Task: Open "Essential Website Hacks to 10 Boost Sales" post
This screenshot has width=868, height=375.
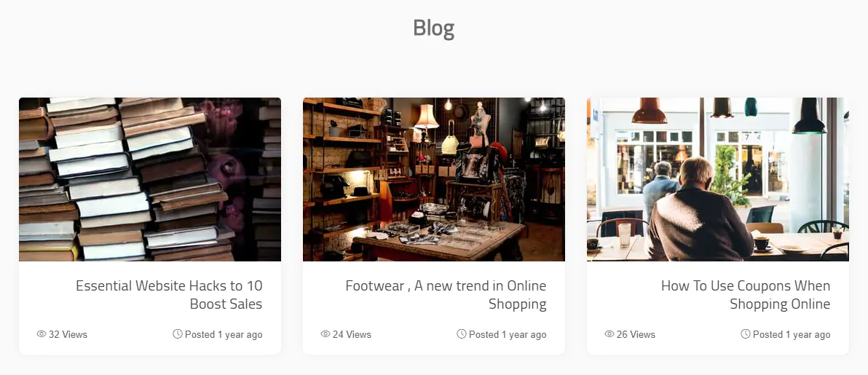Action: coord(169,294)
